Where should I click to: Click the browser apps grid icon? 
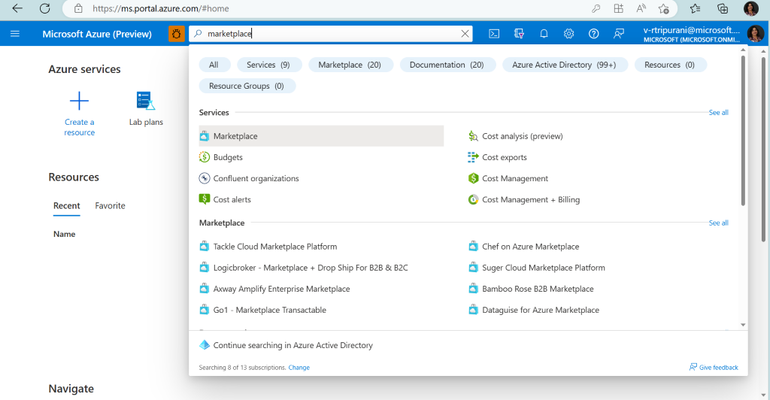618,8
